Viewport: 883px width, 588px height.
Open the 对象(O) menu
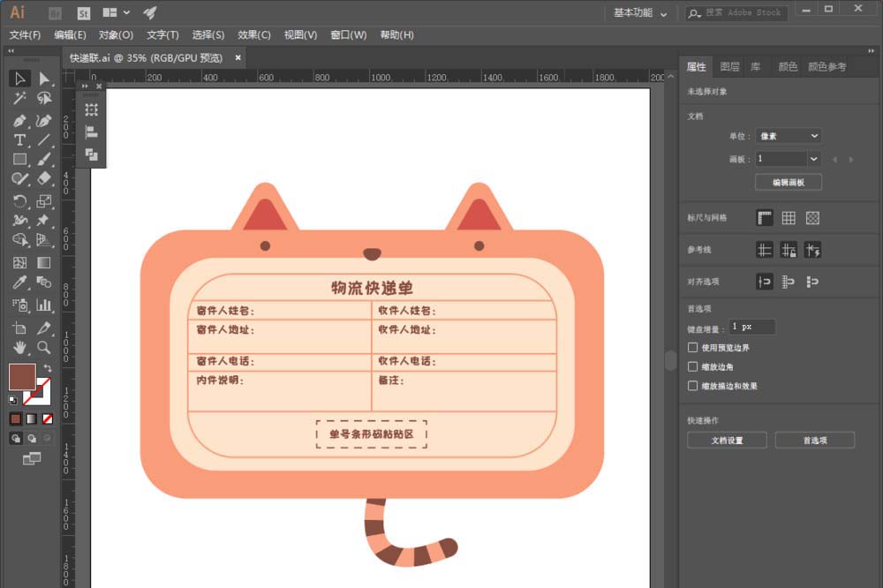click(116, 35)
